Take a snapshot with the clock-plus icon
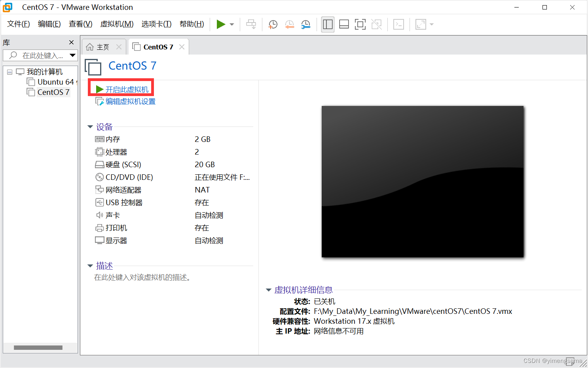Image resolution: width=588 pixels, height=368 pixels. point(273,25)
